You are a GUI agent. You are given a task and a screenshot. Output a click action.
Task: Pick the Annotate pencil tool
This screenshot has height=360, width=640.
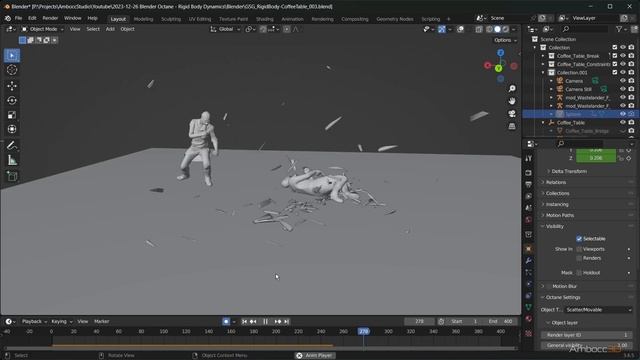[12, 146]
